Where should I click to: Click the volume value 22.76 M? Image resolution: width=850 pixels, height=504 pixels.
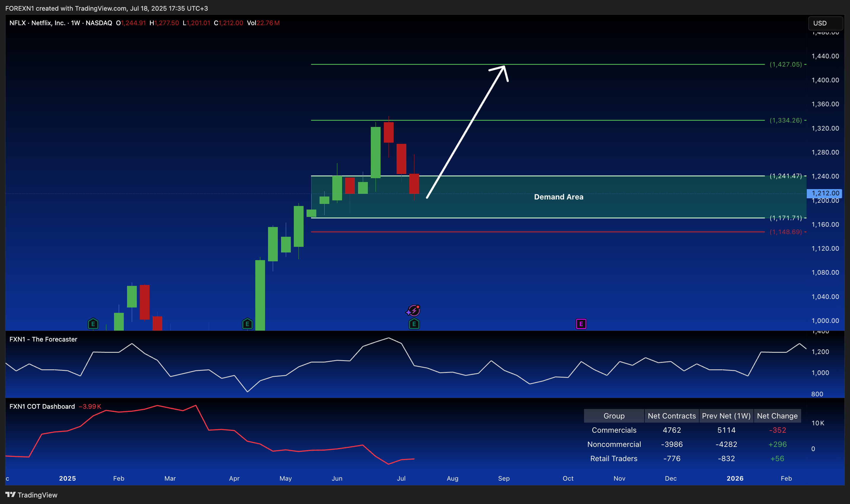tap(268, 23)
